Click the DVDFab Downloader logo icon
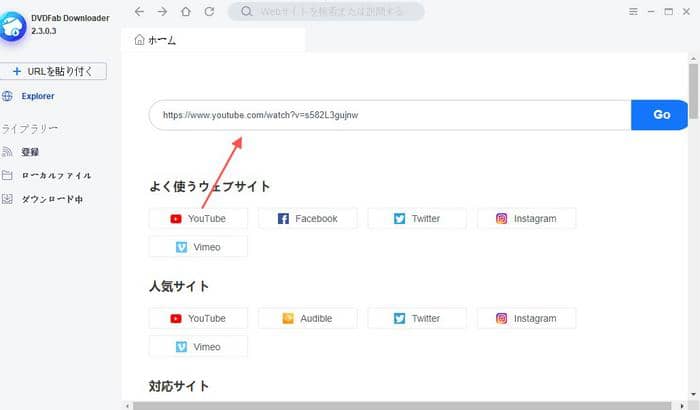Screen dimensions: 700x410 click(x=12, y=26)
